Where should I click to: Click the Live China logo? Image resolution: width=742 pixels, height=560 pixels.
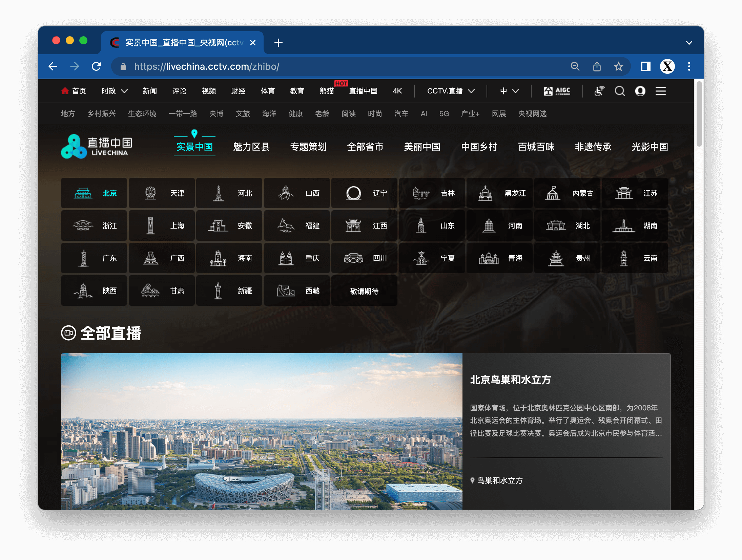pyautogui.click(x=97, y=147)
